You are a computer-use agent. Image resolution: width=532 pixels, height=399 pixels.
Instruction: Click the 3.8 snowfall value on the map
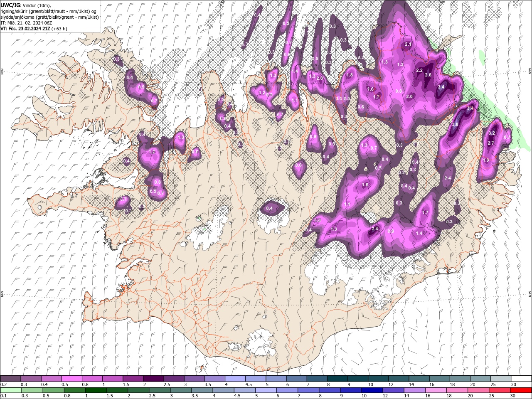coord(455,124)
